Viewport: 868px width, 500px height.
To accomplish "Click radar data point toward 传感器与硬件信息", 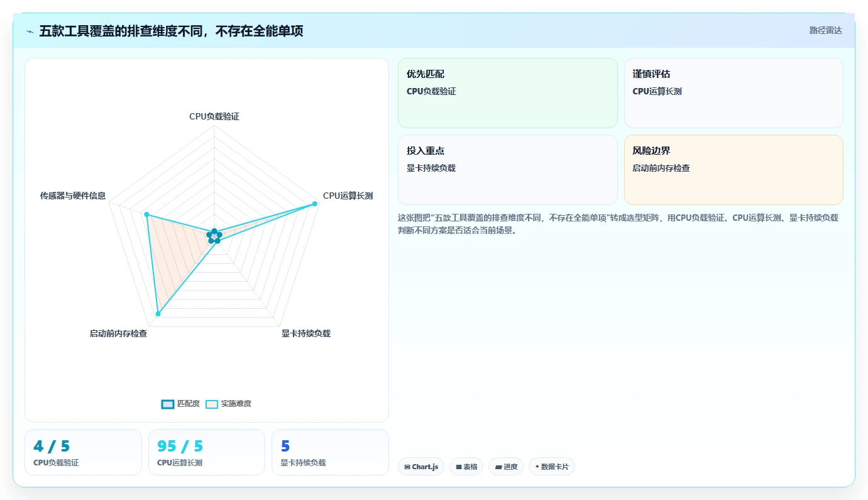I will point(147,215).
